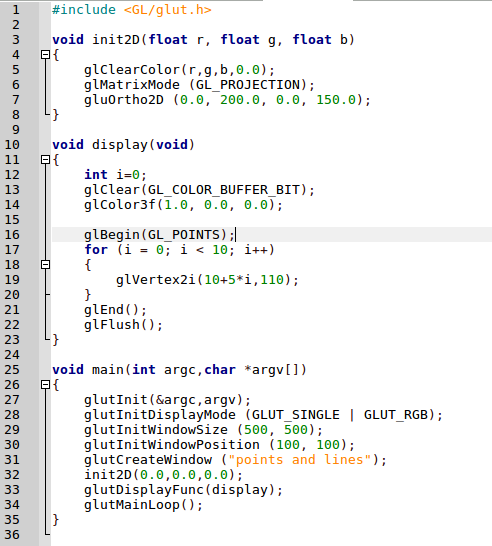Click the 'init2D(0.0,0.0,0.0);' call on line 32
492x546 pixels.
click(164, 475)
